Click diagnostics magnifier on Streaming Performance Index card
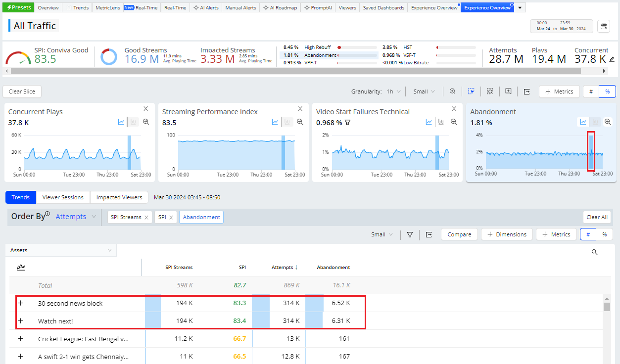This screenshot has width=620, height=364. pos(300,122)
